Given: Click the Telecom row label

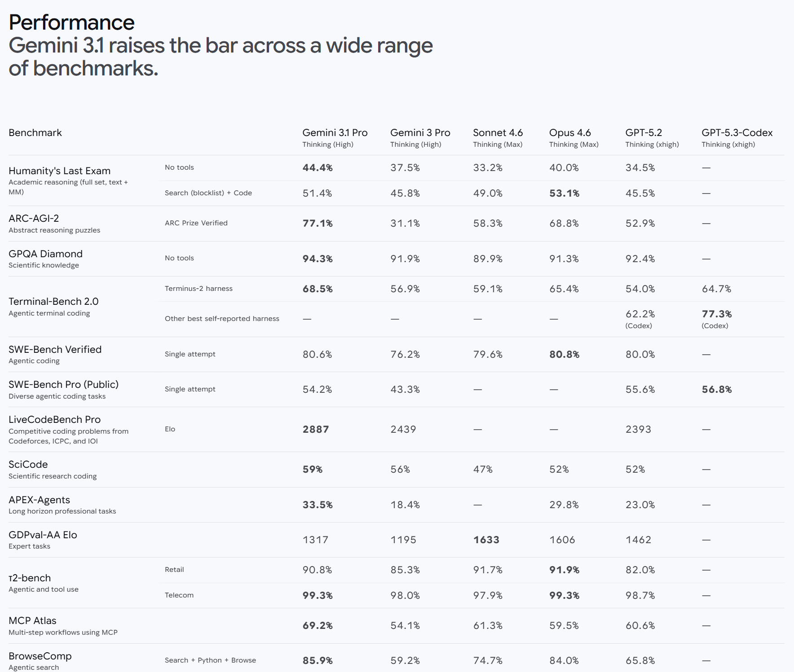Looking at the screenshot, I should click(x=179, y=595).
